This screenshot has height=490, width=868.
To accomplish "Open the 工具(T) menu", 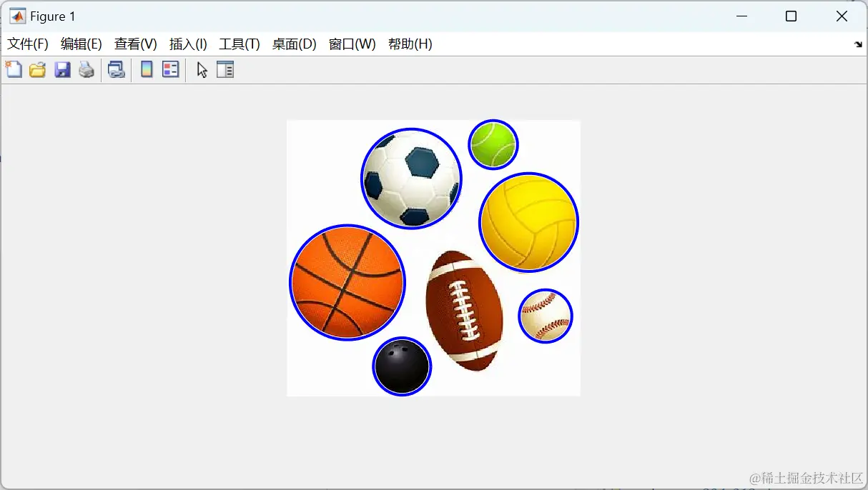I will [240, 44].
